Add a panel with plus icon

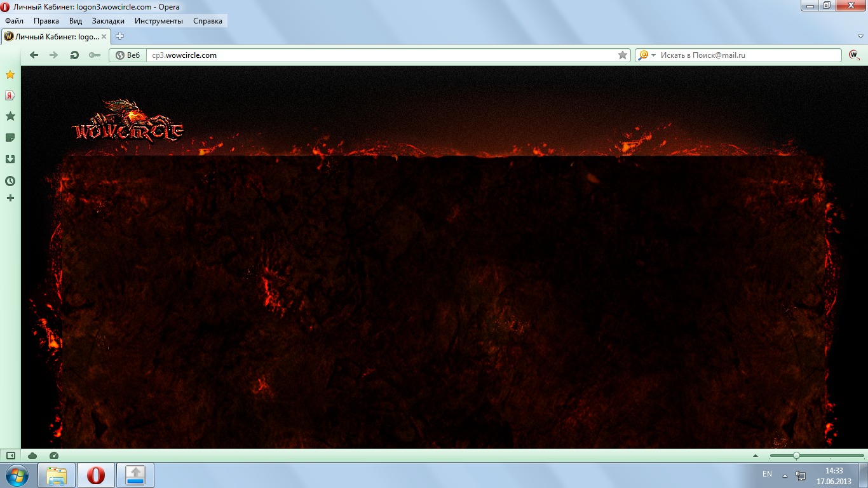(x=10, y=198)
